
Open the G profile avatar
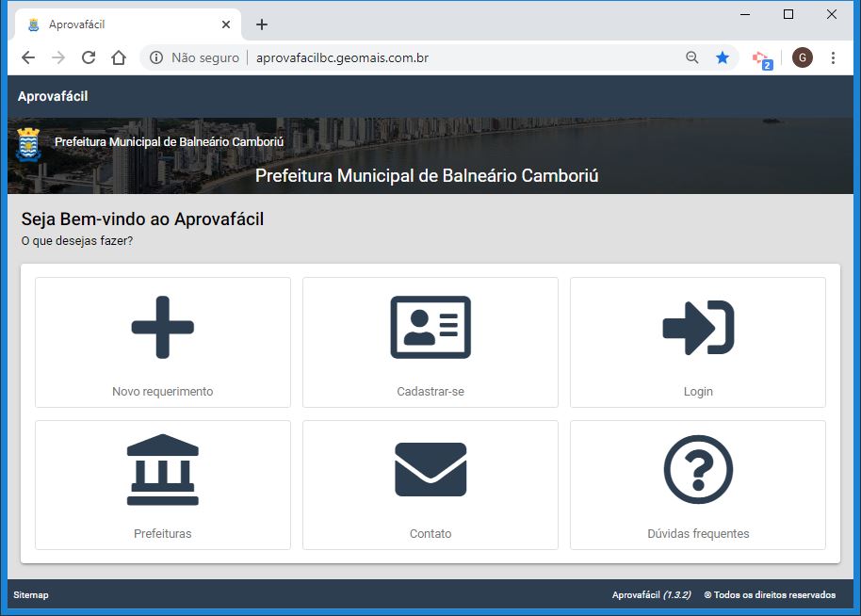(803, 57)
